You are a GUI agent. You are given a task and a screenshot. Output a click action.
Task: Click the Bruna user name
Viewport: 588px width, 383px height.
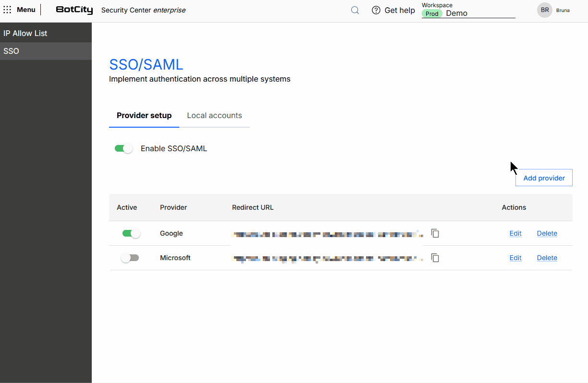[x=563, y=10]
